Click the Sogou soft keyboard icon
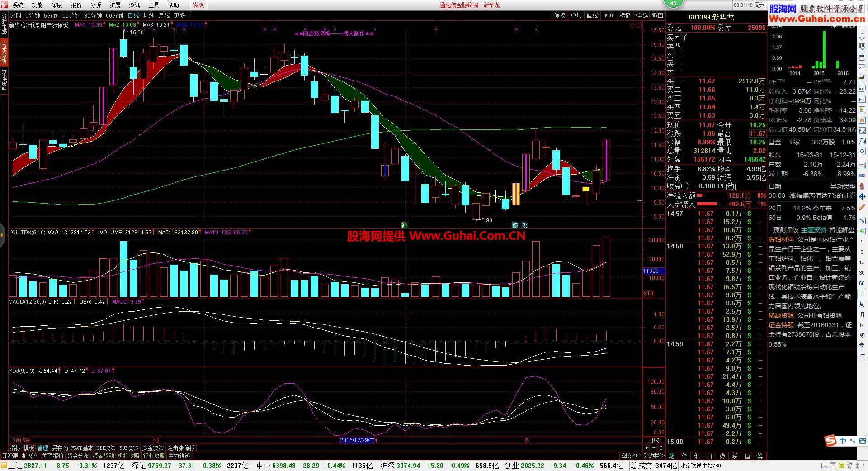Image resolution: width=868 pixels, height=471 pixels. [863, 441]
